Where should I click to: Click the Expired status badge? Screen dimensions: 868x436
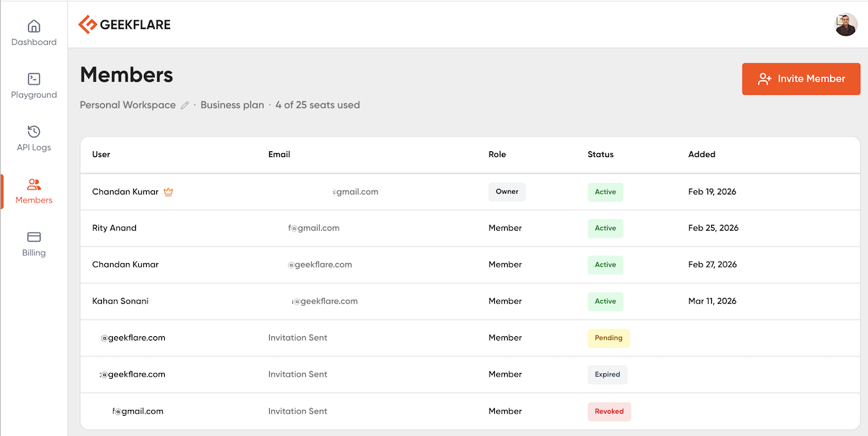click(x=608, y=375)
